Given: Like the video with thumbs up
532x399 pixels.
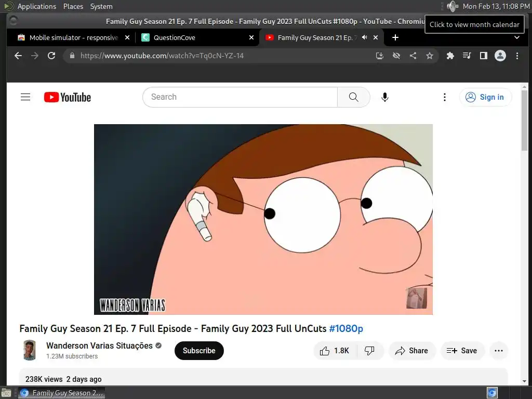Looking at the screenshot, I should (x=335, y=351).
